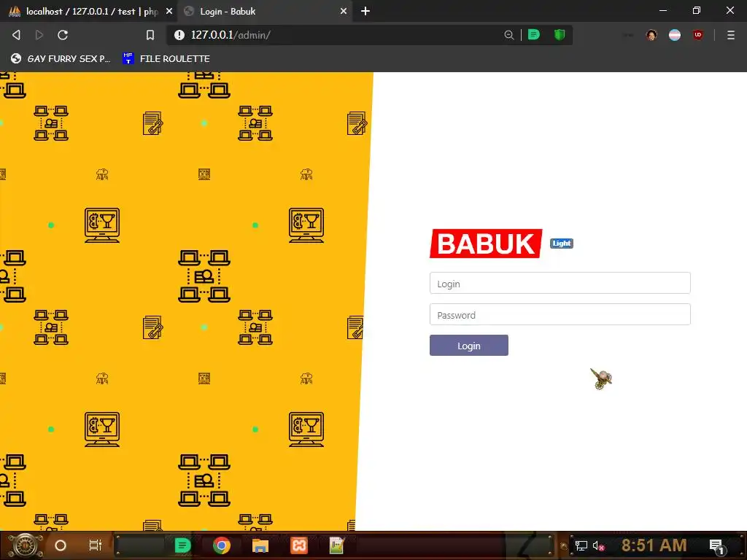Submit the form with the Login button
The height and width of the screenshot is (560, 747).
pos(469,345)
